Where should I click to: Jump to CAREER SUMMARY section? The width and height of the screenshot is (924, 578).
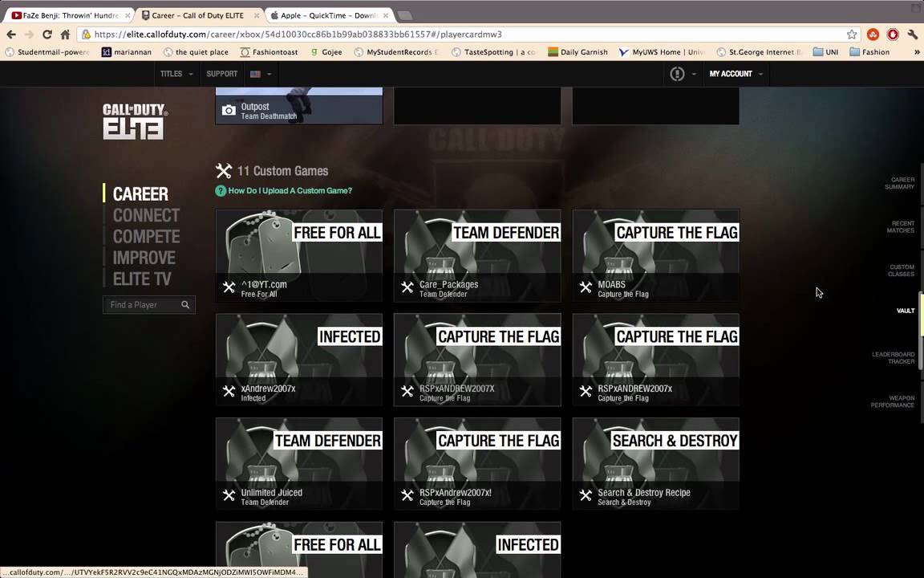click(899, 183)
